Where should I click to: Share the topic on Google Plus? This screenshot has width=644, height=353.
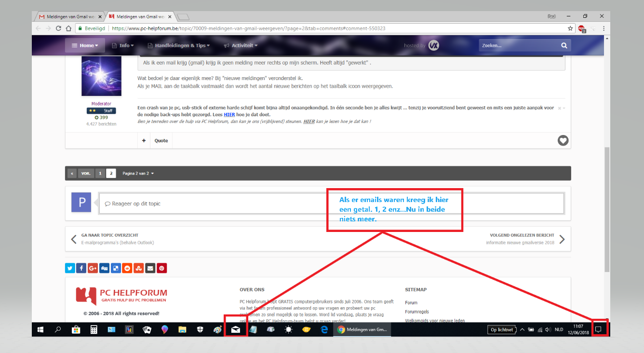(93, 268)
